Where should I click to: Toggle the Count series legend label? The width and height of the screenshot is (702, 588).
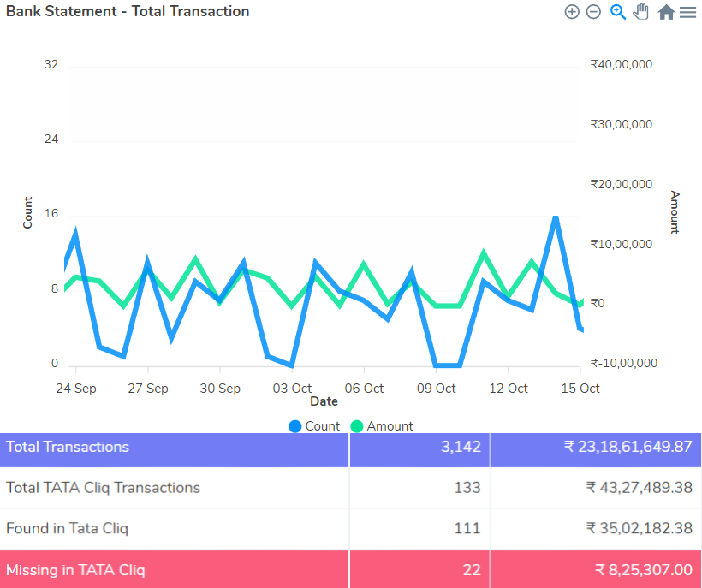click(x=322, y=426)
